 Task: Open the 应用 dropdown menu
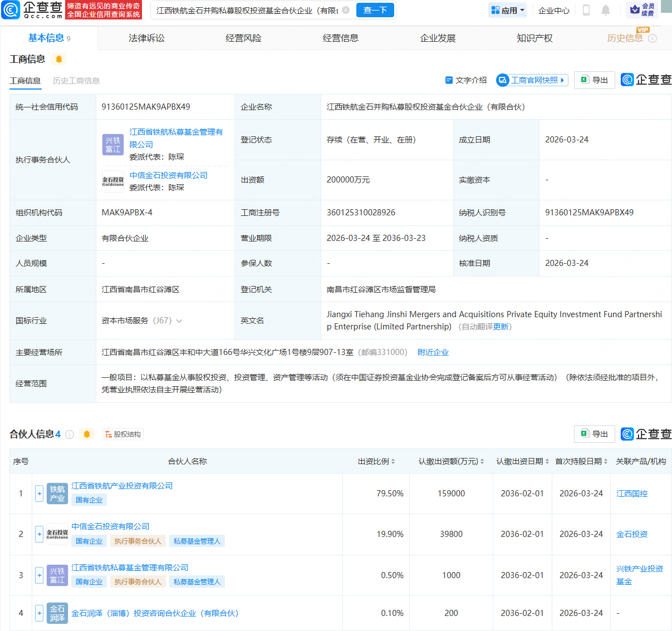pos(507,10)
